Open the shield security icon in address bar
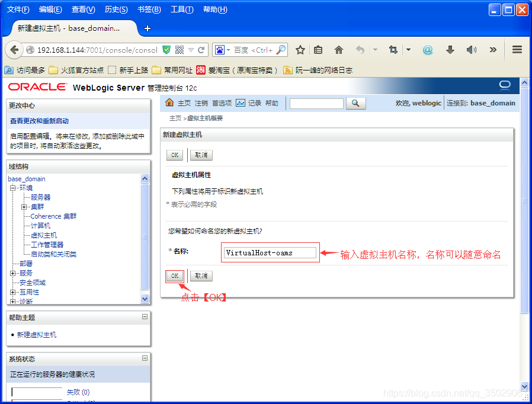532x404 pixels. tap(166, 50)
